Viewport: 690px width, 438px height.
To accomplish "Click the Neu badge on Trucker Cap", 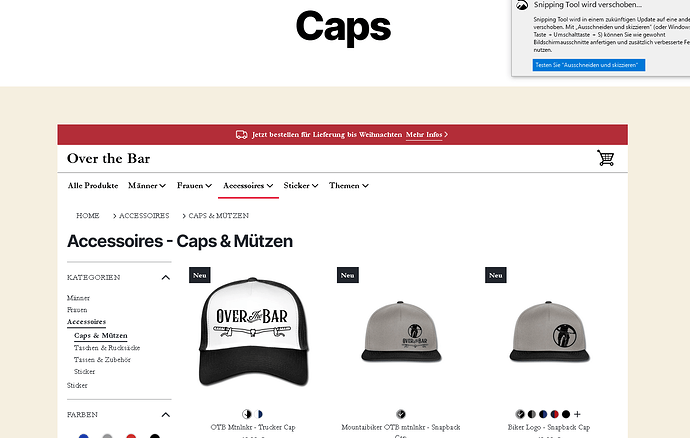I will pyautogui.click(x=200, y=275).
